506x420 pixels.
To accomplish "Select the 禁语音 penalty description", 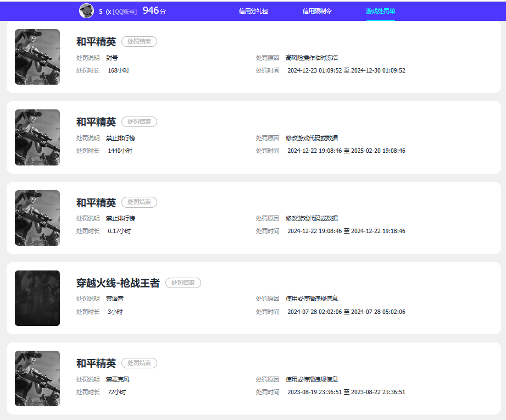I will coord(115,299).
